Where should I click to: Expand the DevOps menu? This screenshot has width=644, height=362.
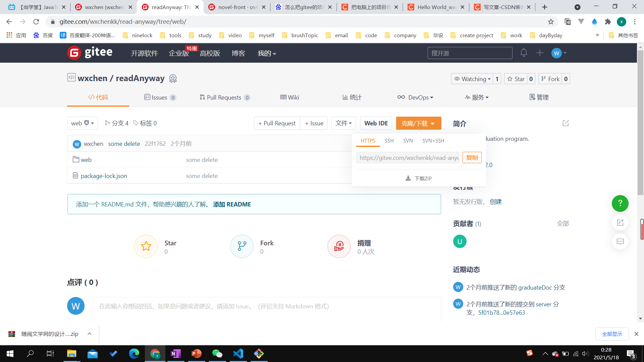pos(415,97)
